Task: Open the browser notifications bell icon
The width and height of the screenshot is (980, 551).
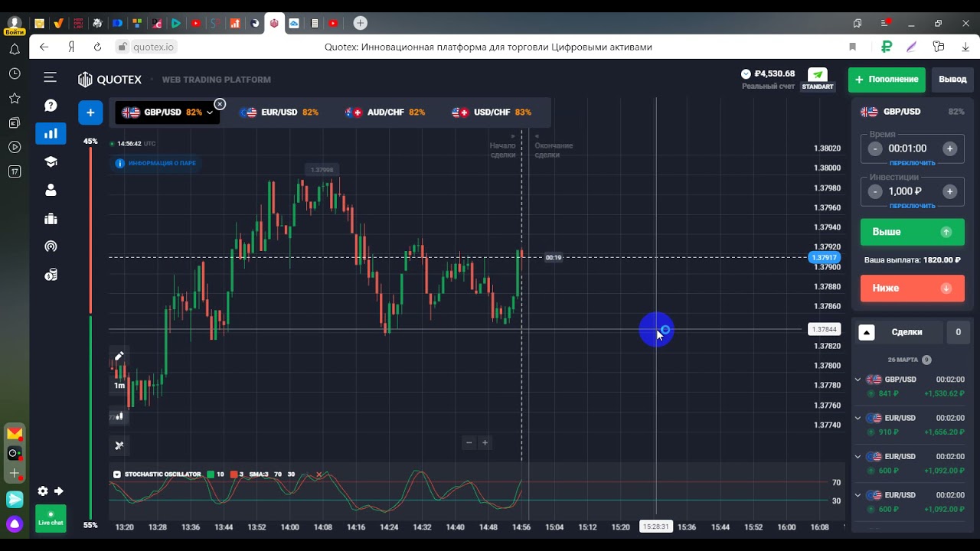Action: click(14, 50)
